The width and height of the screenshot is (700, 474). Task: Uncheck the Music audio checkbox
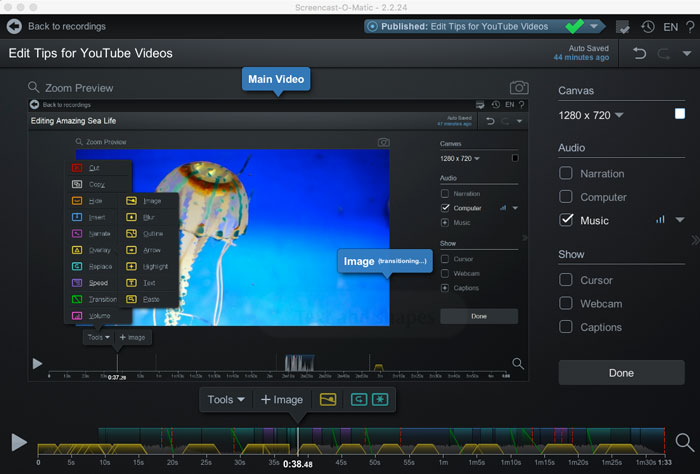coord(566,220)
